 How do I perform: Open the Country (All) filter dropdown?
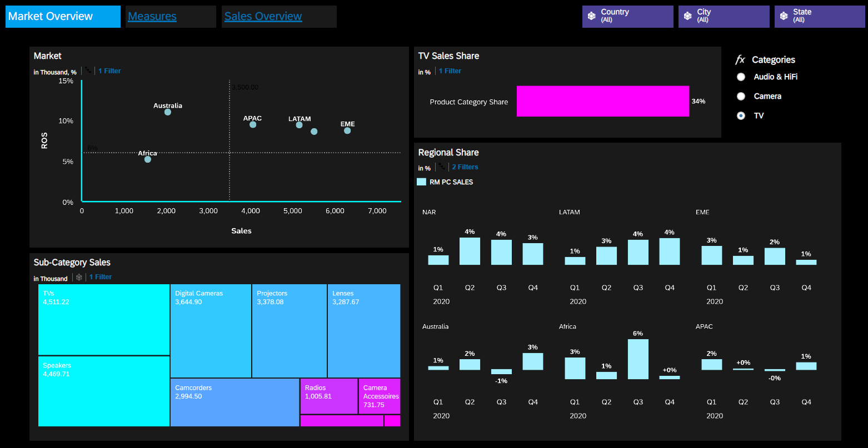coord(627,16)
